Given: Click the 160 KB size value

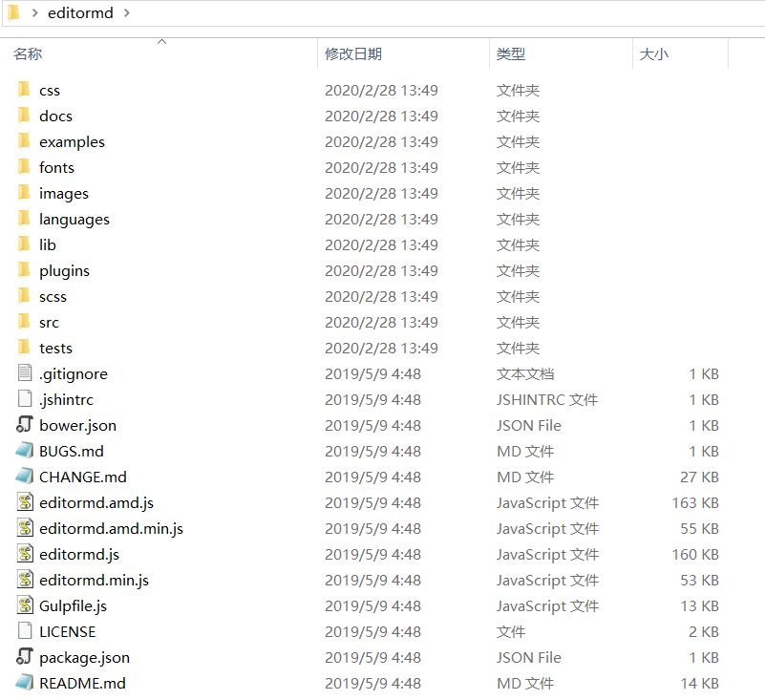Looking at the screenshot, I should pyautogui.click(x=695, y=554).
